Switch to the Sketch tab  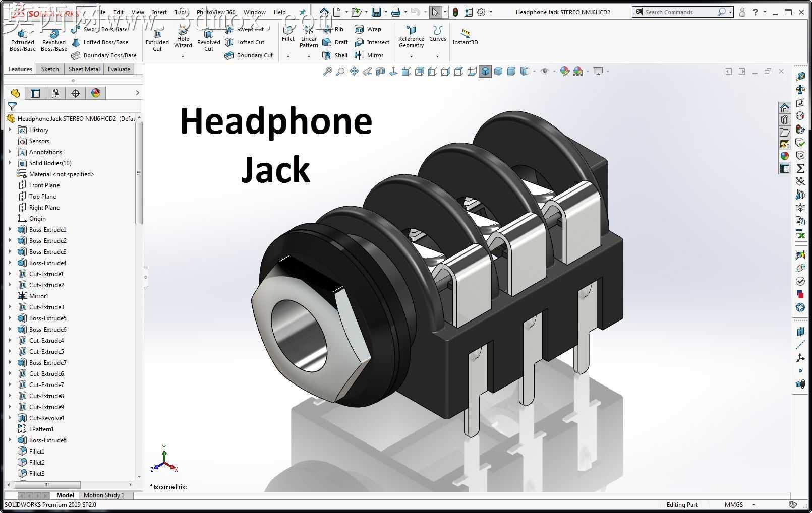[x=50, y=69]
